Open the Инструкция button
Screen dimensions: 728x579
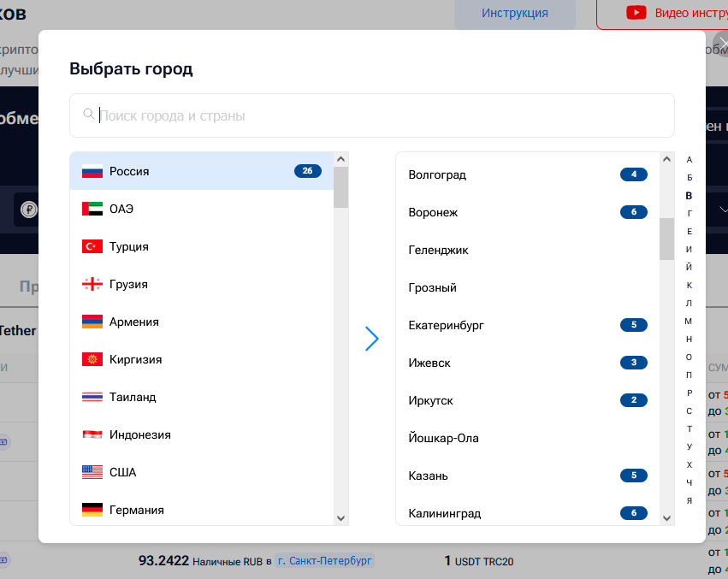pos(514,13)
